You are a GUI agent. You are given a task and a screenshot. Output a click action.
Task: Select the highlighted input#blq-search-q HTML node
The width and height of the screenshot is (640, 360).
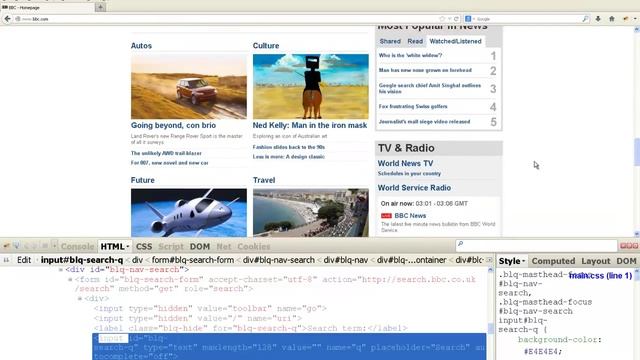pos(289,347)
